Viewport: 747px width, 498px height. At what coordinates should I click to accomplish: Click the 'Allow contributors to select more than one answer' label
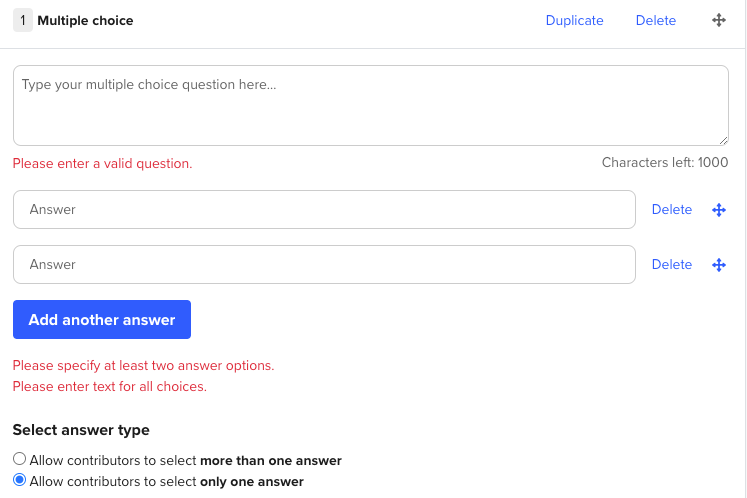point(186,460)
